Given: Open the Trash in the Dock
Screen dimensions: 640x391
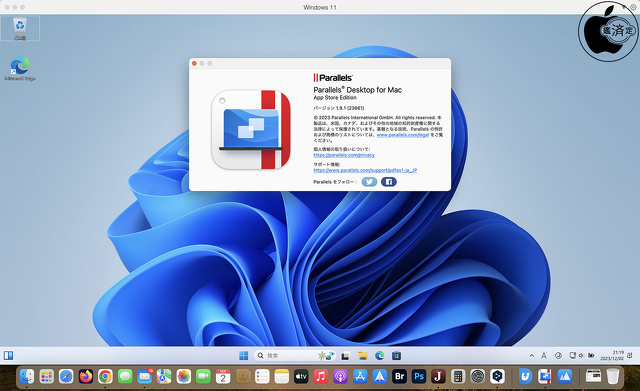Looking at the screenshot, I should click(x=612, y=376).
